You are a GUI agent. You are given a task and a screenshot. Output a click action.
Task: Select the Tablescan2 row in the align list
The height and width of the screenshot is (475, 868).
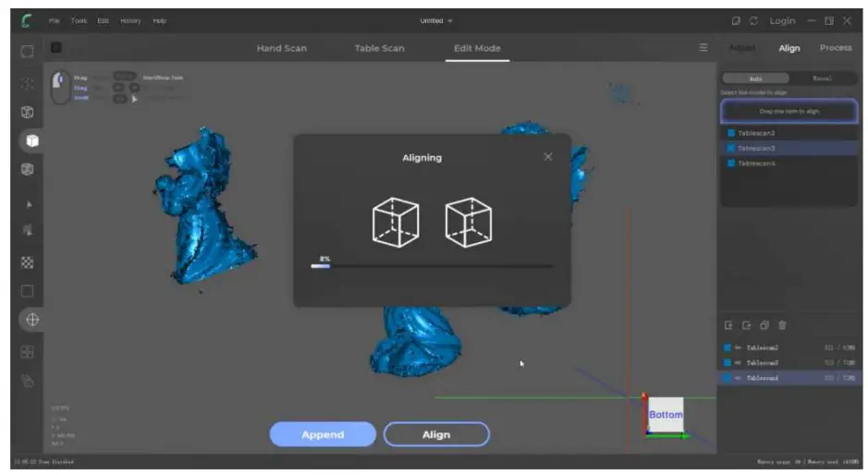coord(789,133)
